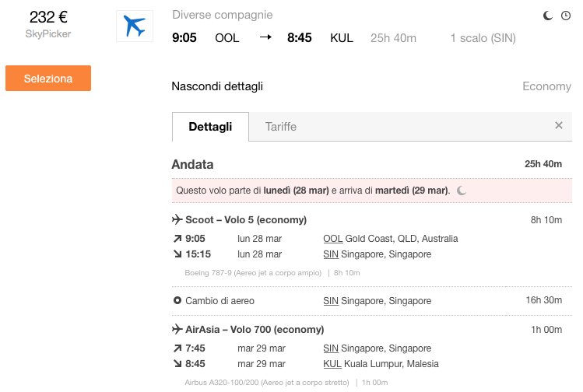Click SIN link in Cambio di aereo row
This screenshot has width=583, height=392.
tap(331, 300)
